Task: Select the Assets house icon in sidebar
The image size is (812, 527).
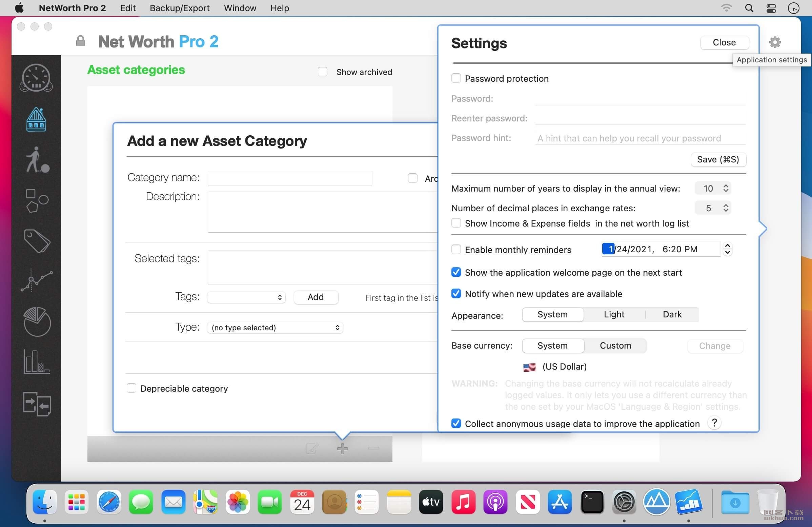Action: pos(36,119)
